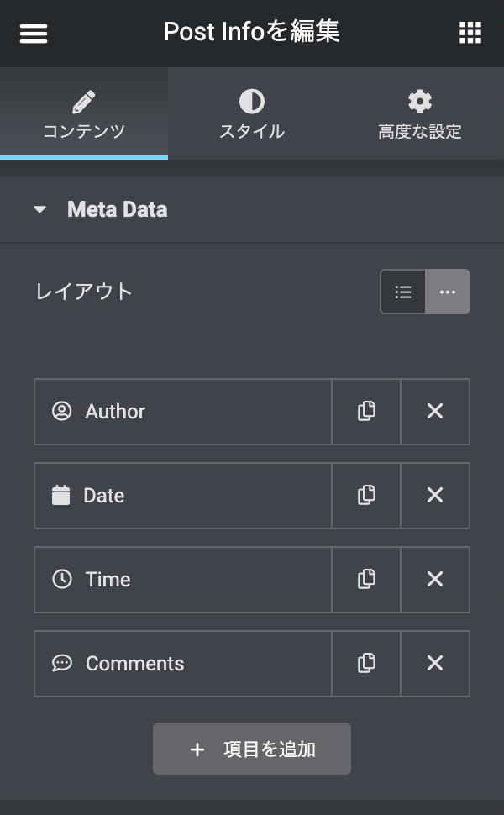Expand the Time item settings
This screenshot has height=815, width=504.
[183, 580]
